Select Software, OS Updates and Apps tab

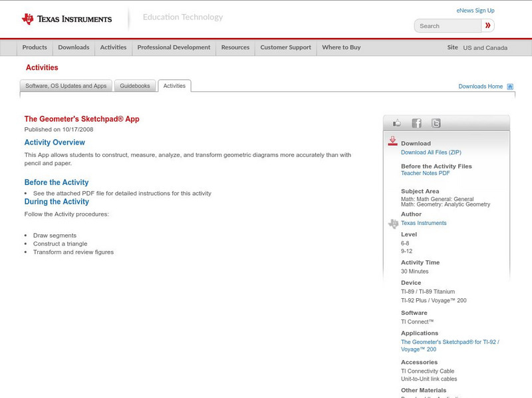pyautogui.click(x=66, y=86)
